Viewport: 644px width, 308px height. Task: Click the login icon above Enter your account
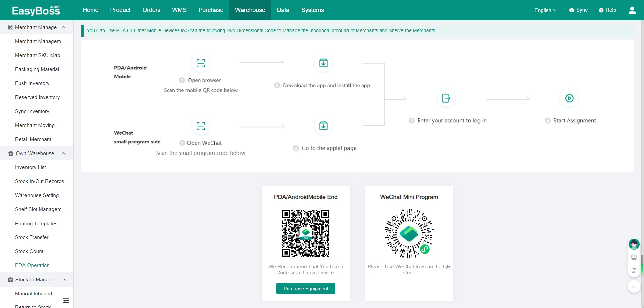coord(446,98)
